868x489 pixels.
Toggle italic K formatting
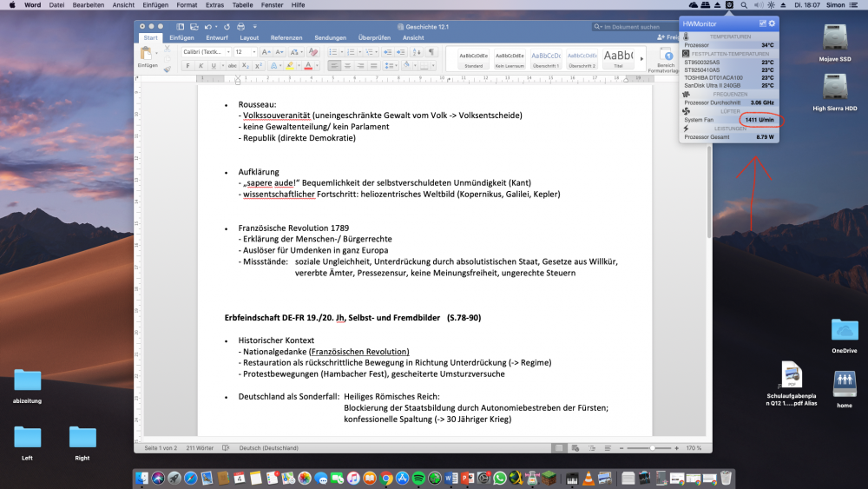[x=201, y=66]
